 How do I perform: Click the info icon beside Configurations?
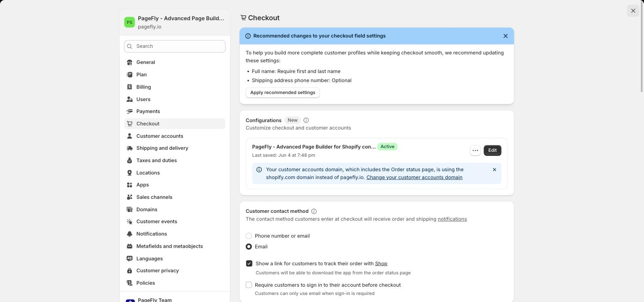tap(306, 120)
